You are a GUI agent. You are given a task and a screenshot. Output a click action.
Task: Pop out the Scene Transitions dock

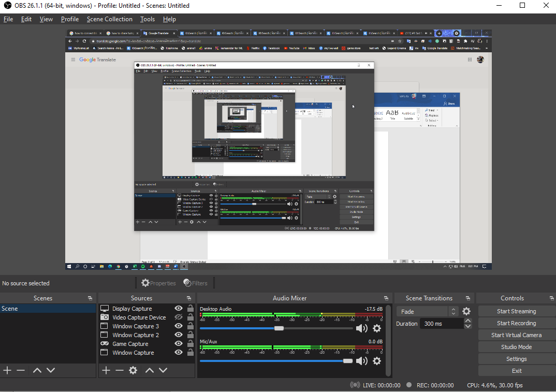468,298
